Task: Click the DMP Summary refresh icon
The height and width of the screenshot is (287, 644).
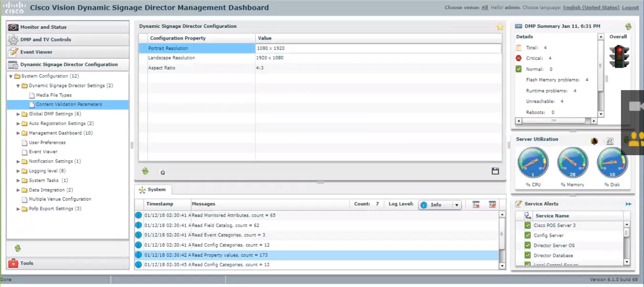Action: coord(628,26)
